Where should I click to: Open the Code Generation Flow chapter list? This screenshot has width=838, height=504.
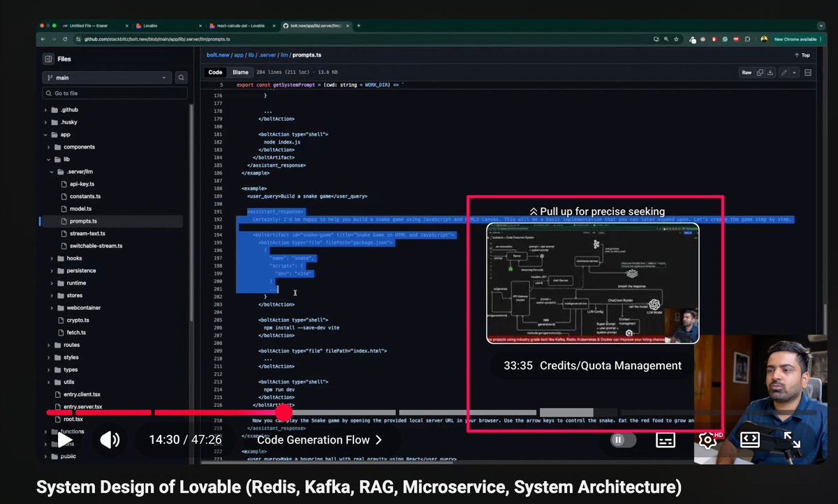coord(320,440)
